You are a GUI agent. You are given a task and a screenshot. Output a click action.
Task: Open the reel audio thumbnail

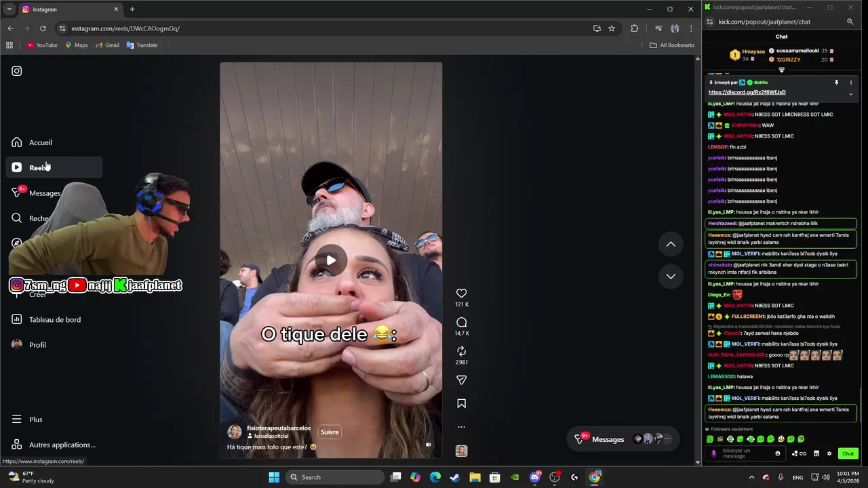coord(461,451)
